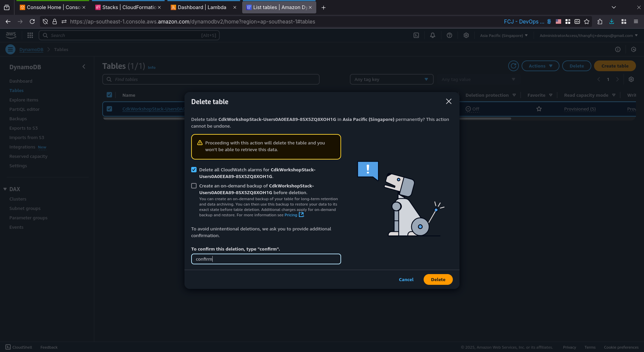
Task: Open Imports from S3 in sidebar
Action: tap(27, 137)
